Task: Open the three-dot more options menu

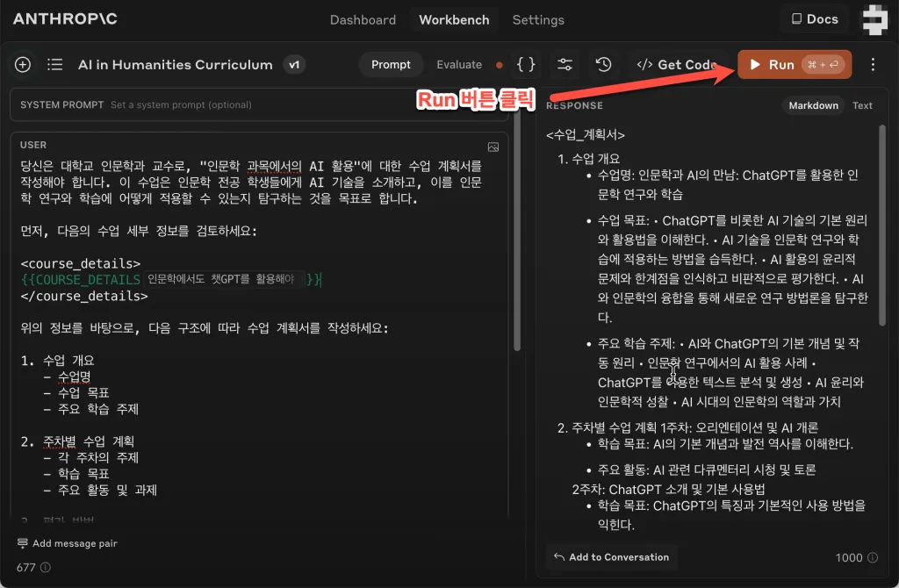Action: [873, 64]
